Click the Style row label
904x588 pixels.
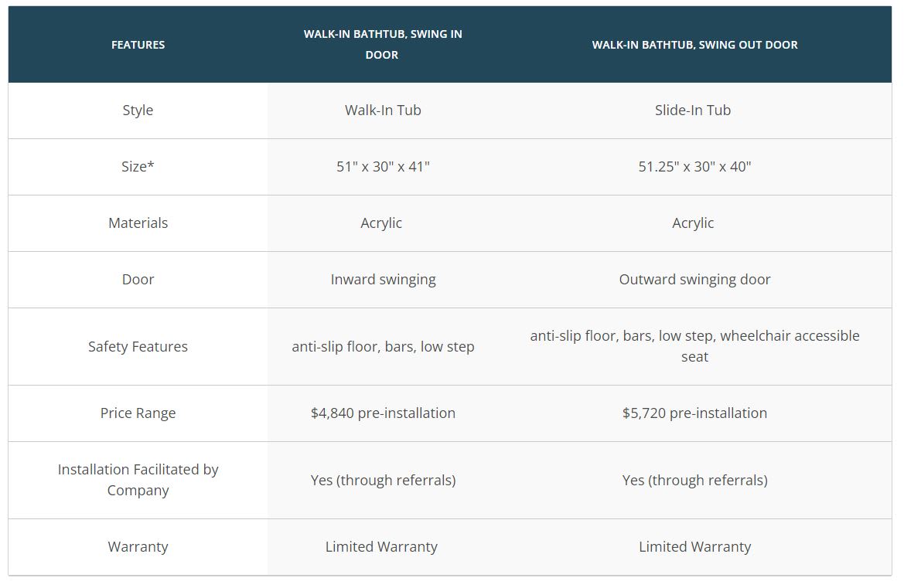coord(138,110)
